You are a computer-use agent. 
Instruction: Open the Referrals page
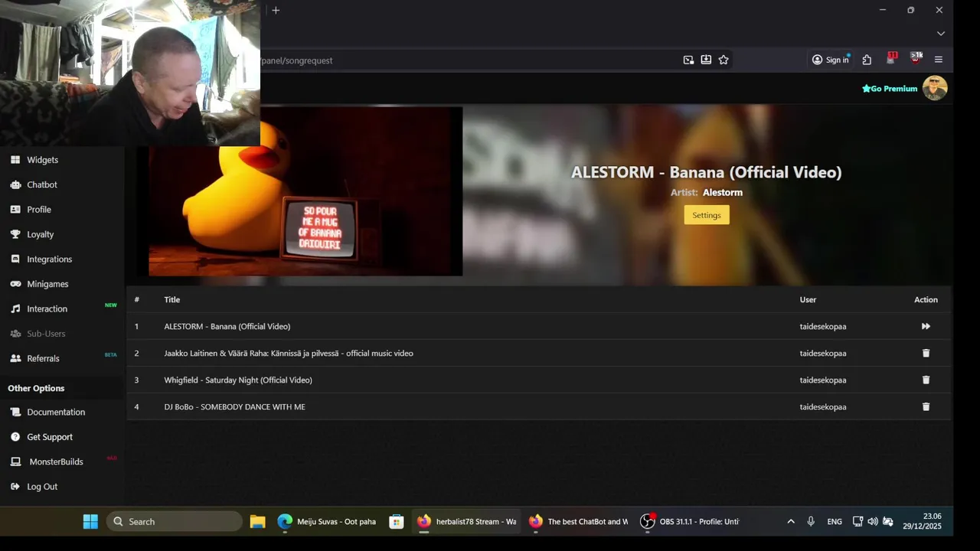43,358
